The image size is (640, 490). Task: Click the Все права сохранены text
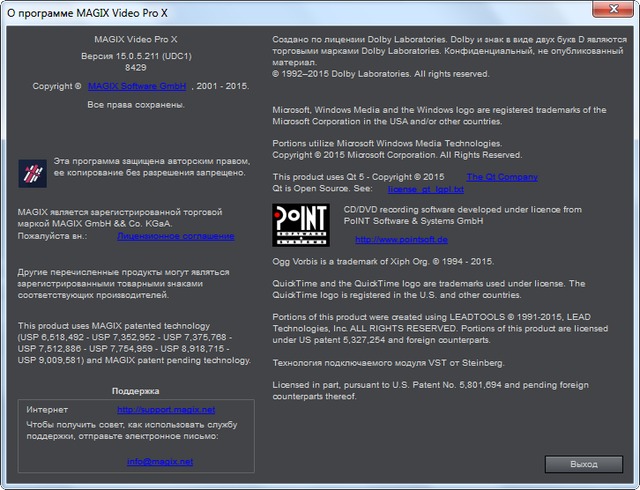click(x=136, y=105)
